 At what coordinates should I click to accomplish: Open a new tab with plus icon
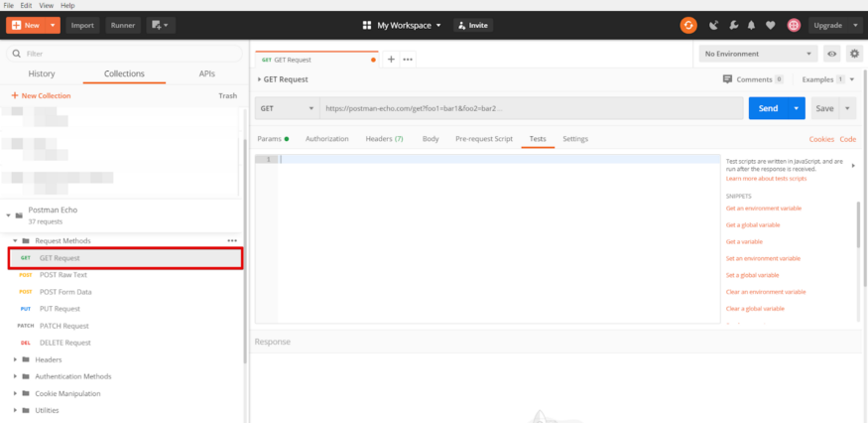(391, 60)
